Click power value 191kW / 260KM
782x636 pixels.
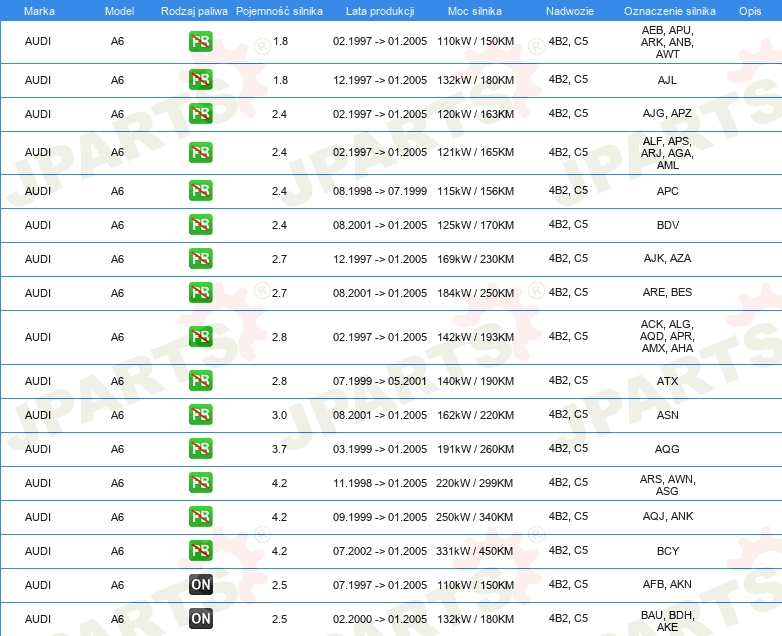pyautogui.click(x=475, y=448)
